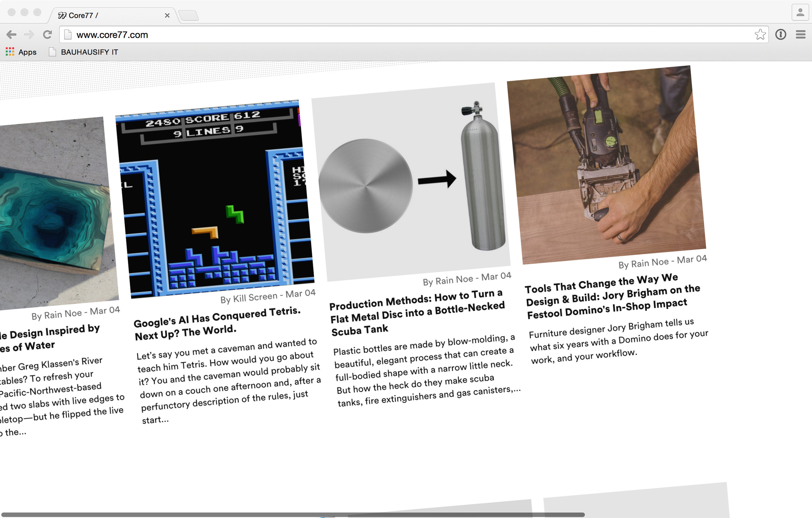Bookmark this page with the star
This screenshot has width=812, height=518.
pyautogui.click(x=760, y=34)
